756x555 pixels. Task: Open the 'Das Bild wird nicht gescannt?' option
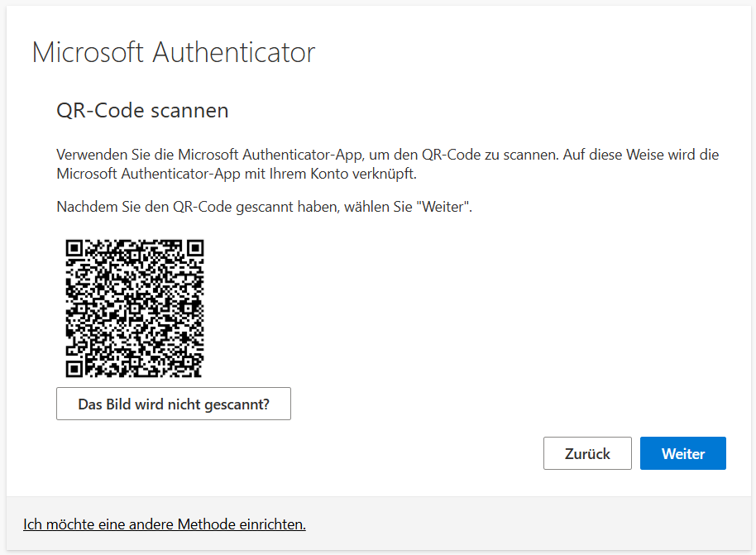click(x=174, y=404)
